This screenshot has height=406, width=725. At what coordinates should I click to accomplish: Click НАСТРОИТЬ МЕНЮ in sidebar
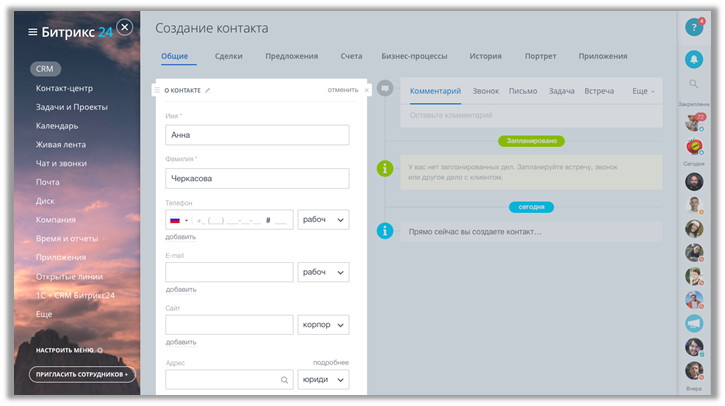tap(65, 350)
